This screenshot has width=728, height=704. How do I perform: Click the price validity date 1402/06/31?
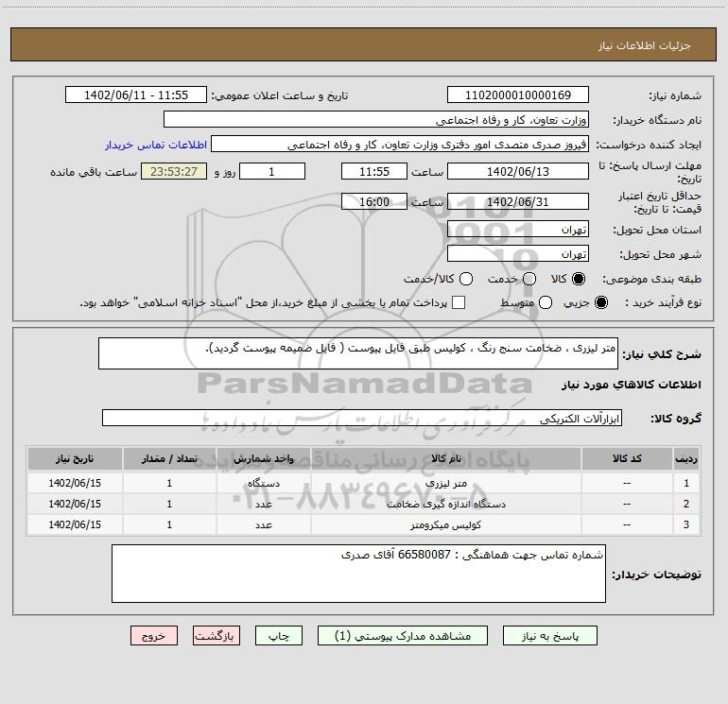coord(518,201)
